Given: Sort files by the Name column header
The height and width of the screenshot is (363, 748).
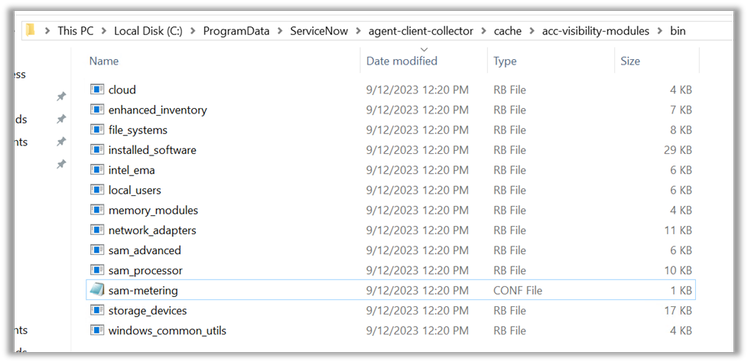Looking at the screenshot, I should click(x=104, y=61).
